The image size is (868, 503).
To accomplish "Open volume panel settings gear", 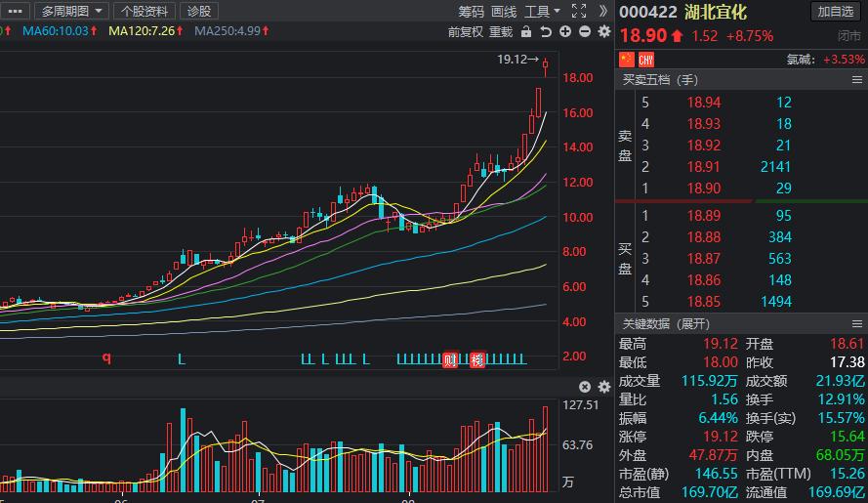I will (602, 387).
